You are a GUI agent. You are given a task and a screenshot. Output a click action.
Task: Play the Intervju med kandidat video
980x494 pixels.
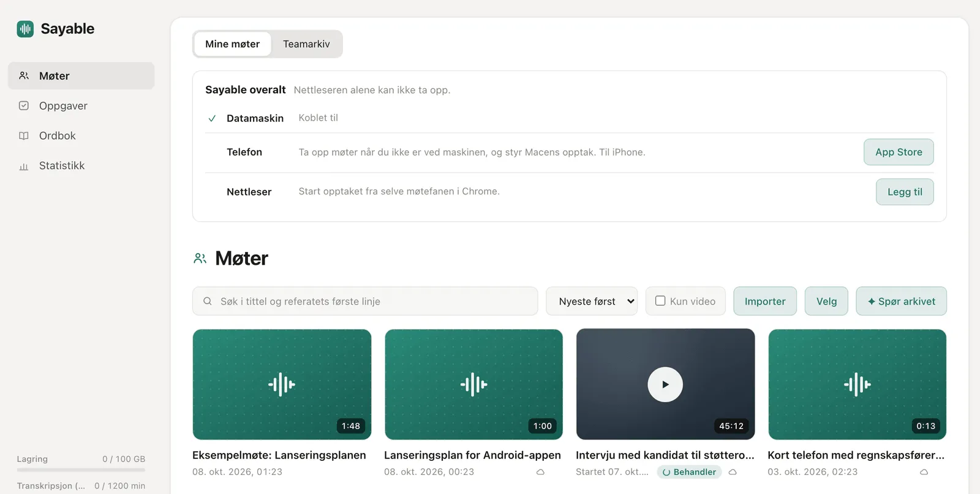click(665, 384)
